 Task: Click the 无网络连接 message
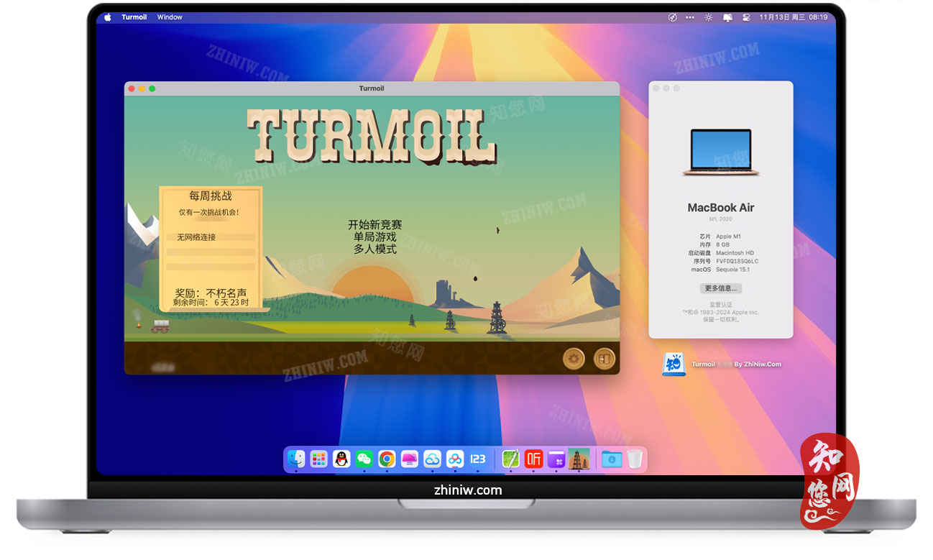point(196,237)
